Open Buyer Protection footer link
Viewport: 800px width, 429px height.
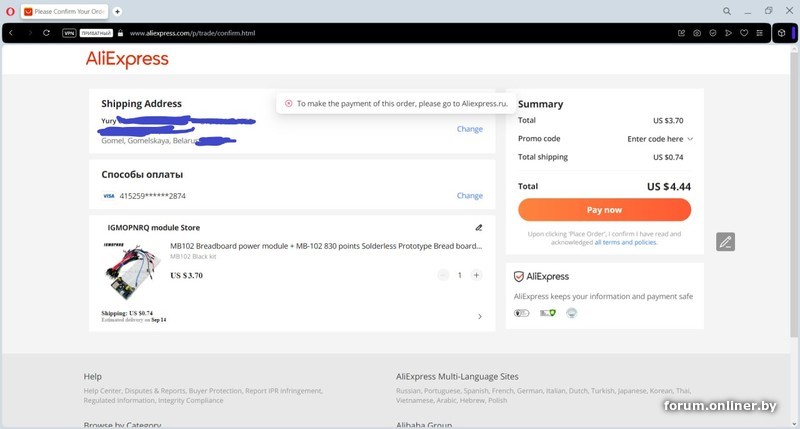tap(215, 391)
